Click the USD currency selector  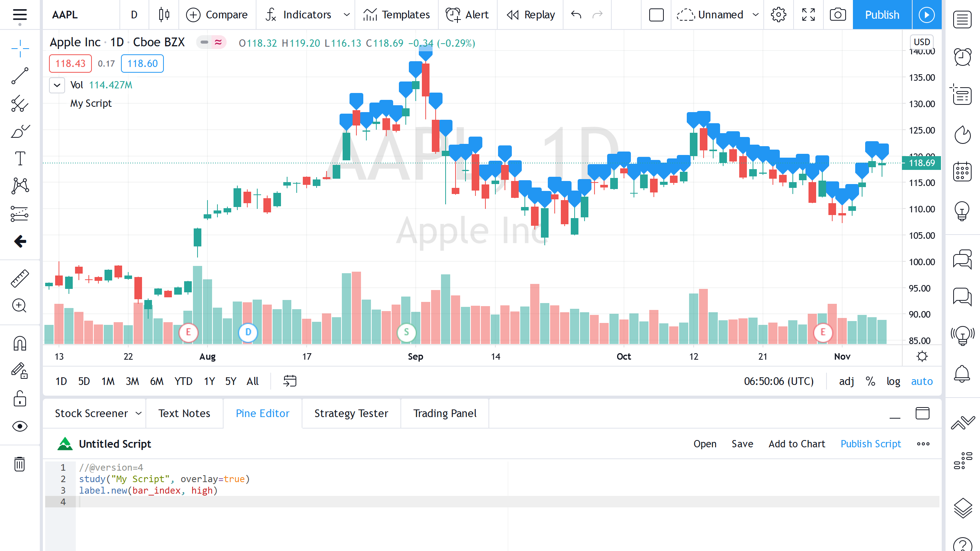pyautogui.click(x=922, y=42)
